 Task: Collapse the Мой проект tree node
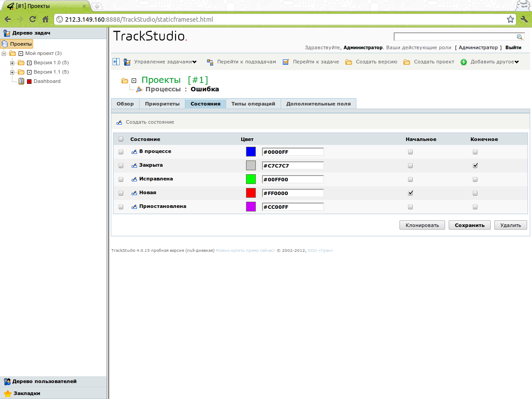4,53
